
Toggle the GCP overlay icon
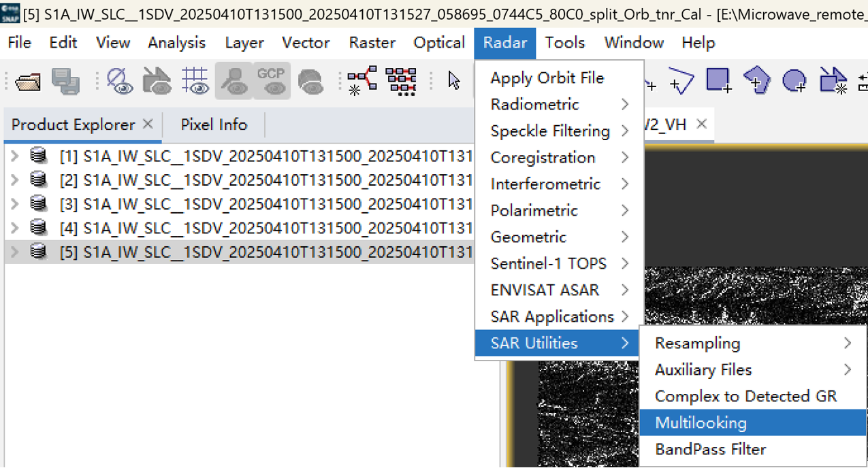pos(271,81)
